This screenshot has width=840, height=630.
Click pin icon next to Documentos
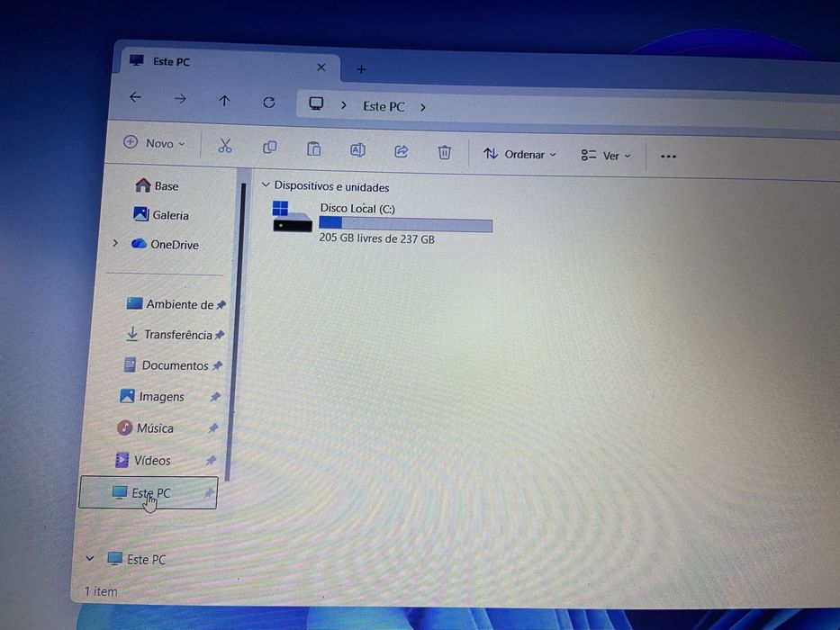[217, 366]
